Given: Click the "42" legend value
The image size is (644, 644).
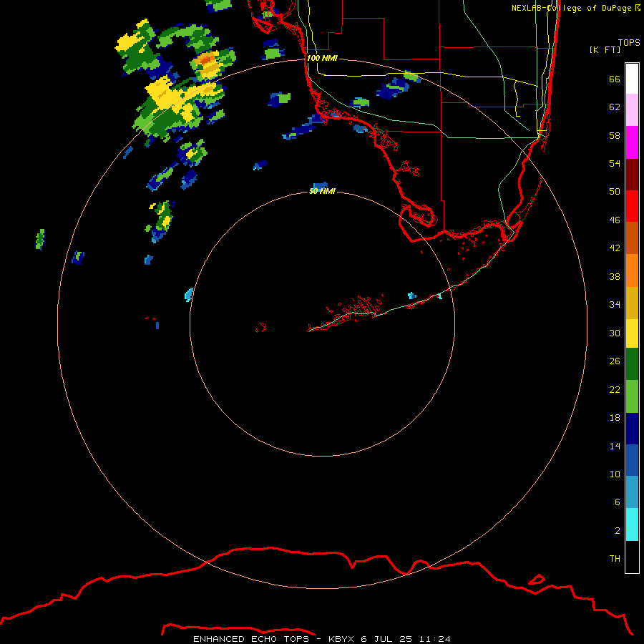Looking at the screenshot, I should coord(615,248).
